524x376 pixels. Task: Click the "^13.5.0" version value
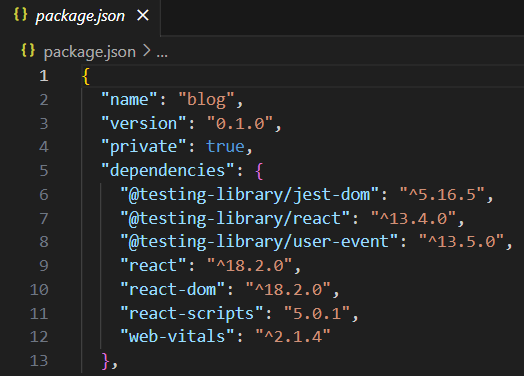[462, 241]
